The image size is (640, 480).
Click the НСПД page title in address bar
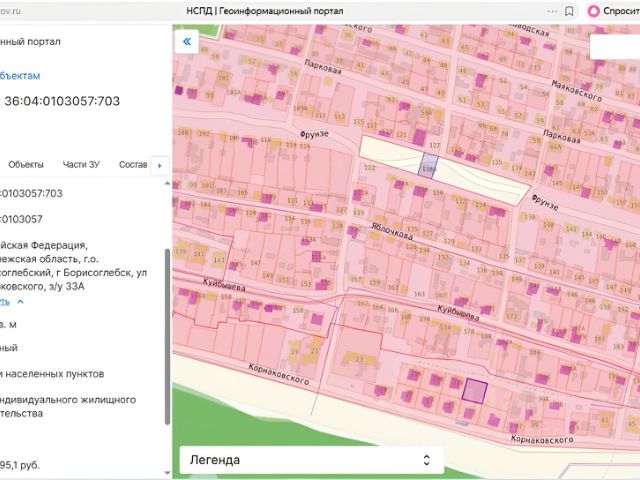tap(264, 11)
